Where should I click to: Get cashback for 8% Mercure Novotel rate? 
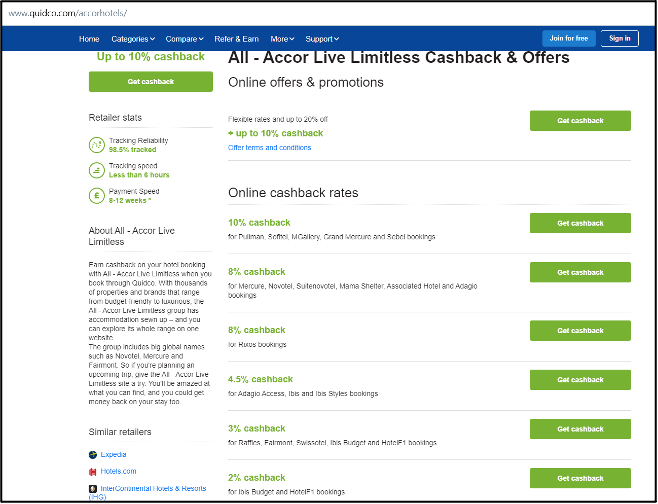[580, 272]
